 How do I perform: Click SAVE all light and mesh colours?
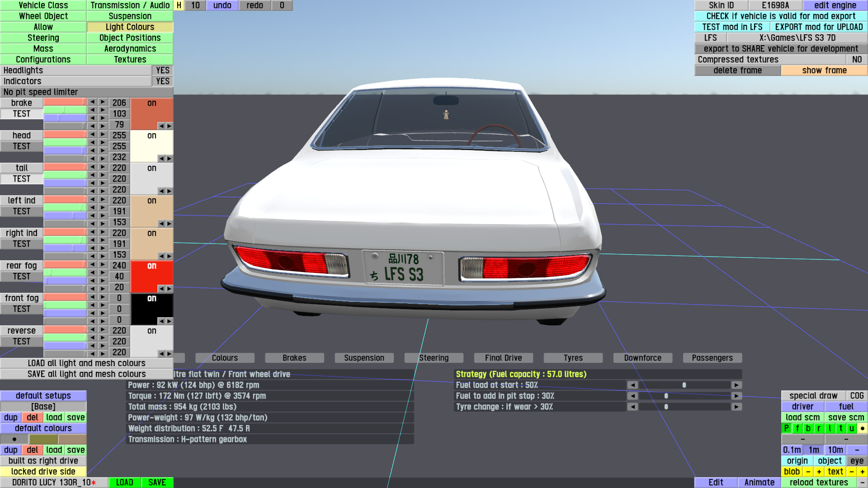click(86, 374)
